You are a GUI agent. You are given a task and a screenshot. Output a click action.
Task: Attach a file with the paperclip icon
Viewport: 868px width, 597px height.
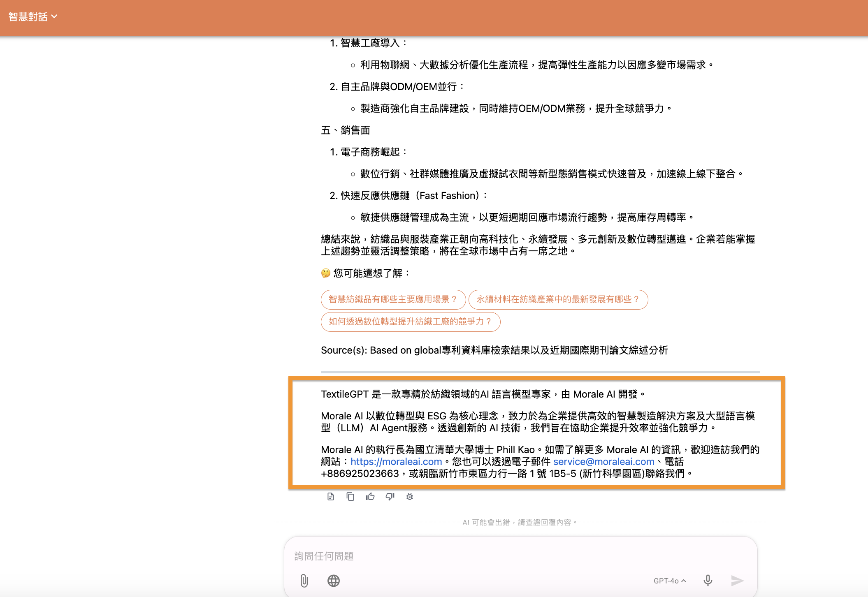(x=304, y=581)
